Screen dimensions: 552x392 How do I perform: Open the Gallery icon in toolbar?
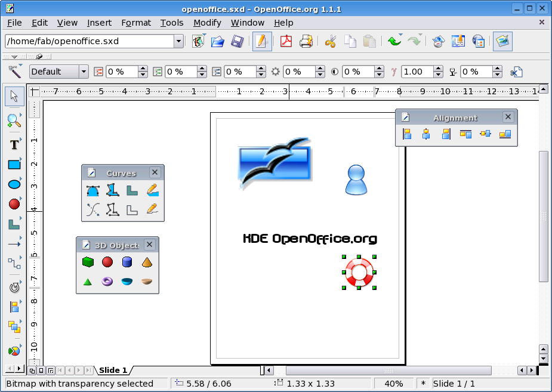[x=502, y=42]
